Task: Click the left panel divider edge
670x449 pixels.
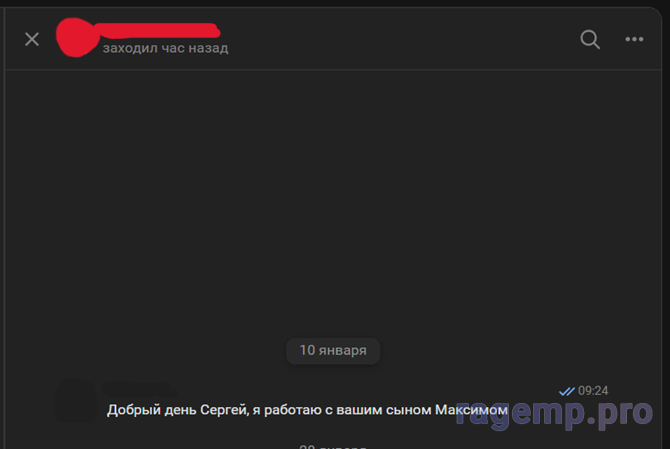Action: (x=4, y=226)
